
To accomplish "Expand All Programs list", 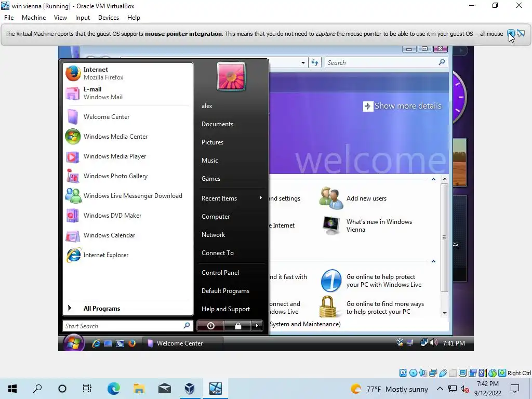I will point(128,309).
